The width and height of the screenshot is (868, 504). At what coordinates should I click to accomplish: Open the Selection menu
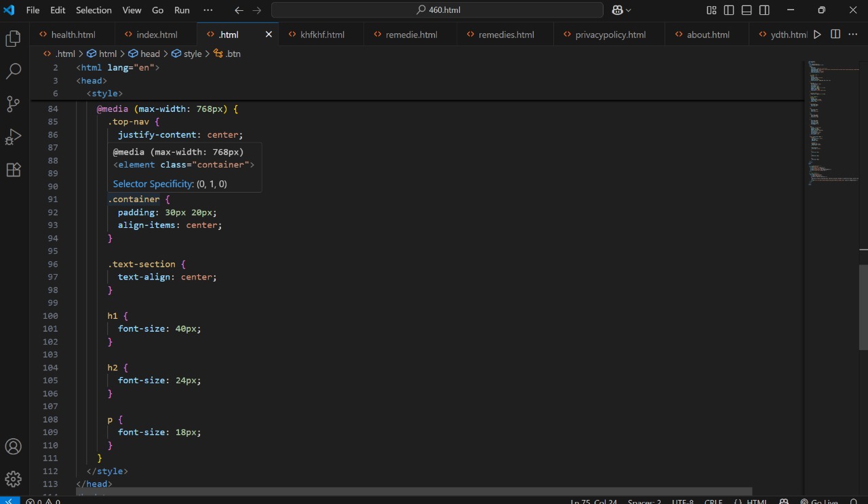94,10
